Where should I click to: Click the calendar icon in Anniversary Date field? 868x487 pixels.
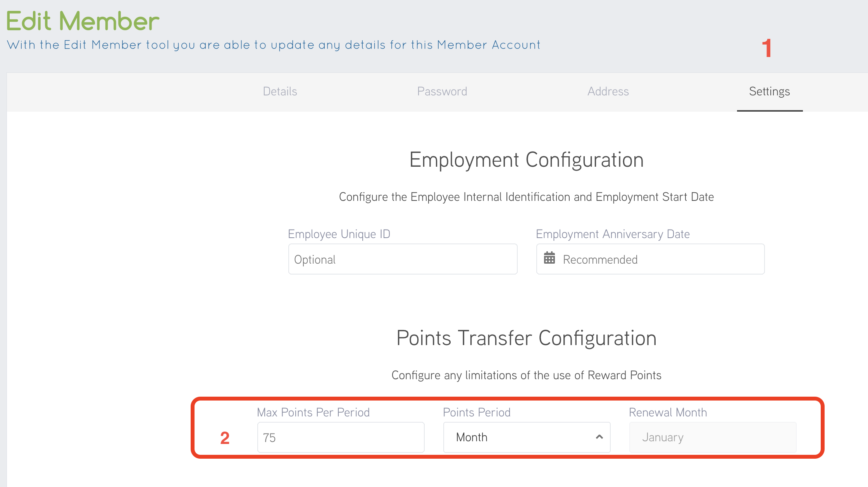click(x=549, y=258)
